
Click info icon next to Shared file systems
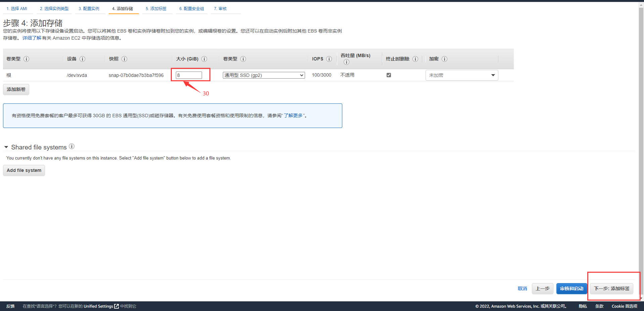click(x=71, y=146)
